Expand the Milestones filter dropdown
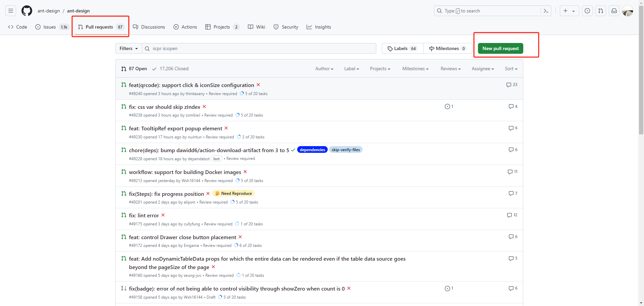The image size is (644, 306). point(416,69)
